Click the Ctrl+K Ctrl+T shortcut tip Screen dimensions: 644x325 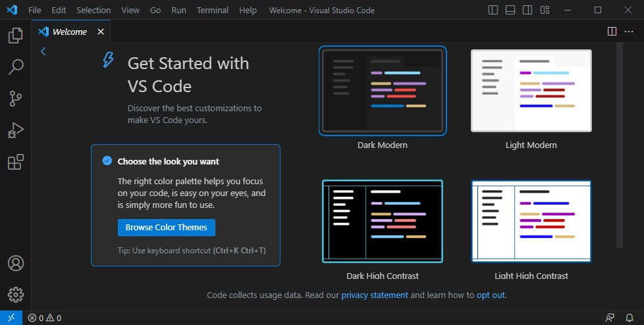[192, 250]
